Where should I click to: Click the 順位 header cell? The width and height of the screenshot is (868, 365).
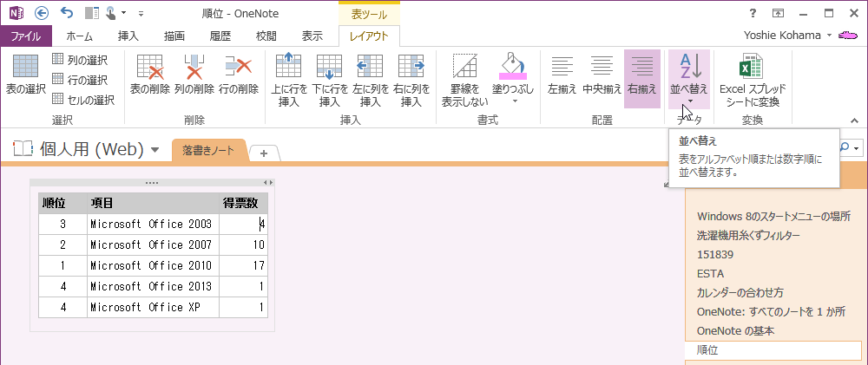[x=62, y=203]
